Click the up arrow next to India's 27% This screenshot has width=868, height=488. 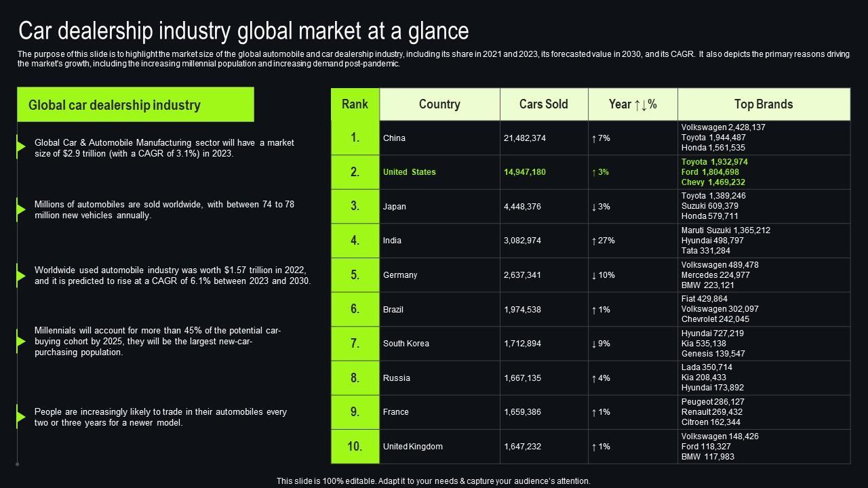pyautogui.click(x=594, y=241)
